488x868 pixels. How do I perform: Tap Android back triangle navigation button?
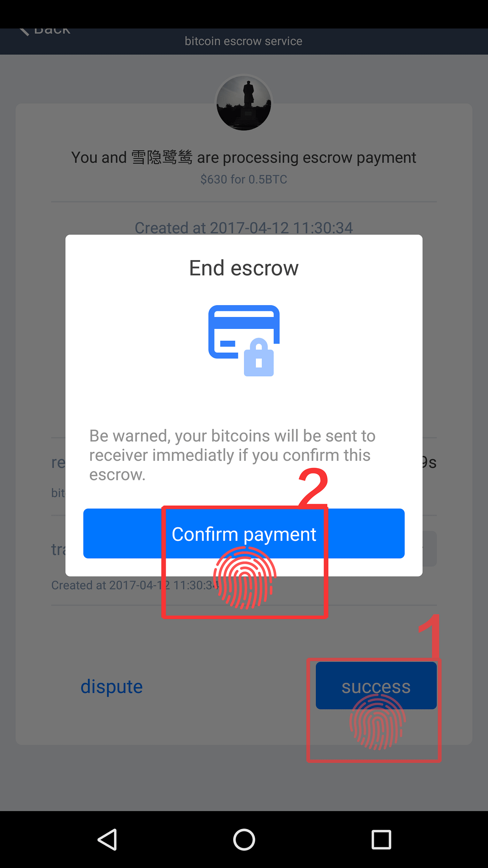107,839
